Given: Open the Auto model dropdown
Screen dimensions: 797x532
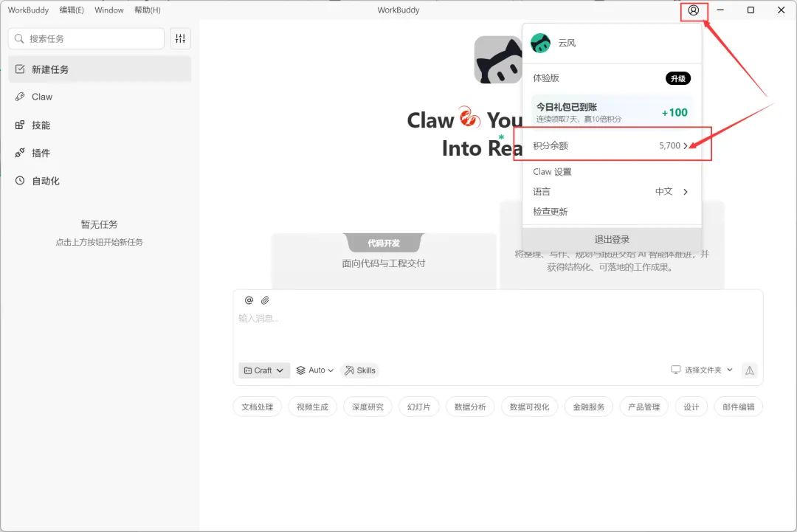Looking at the screenshot, I should coord(314,370).
